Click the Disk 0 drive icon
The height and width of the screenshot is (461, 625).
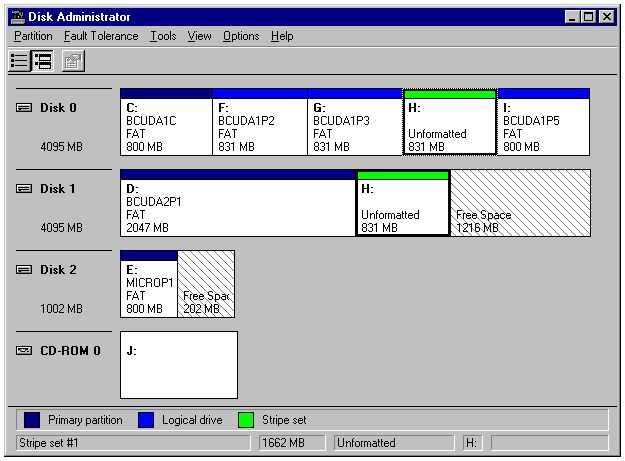coord(25,108)
